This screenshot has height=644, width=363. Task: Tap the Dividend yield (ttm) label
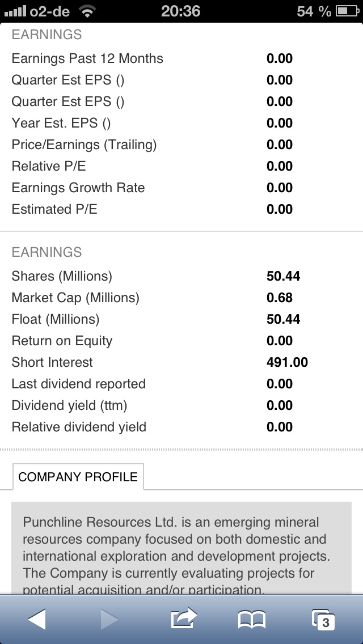69,405
